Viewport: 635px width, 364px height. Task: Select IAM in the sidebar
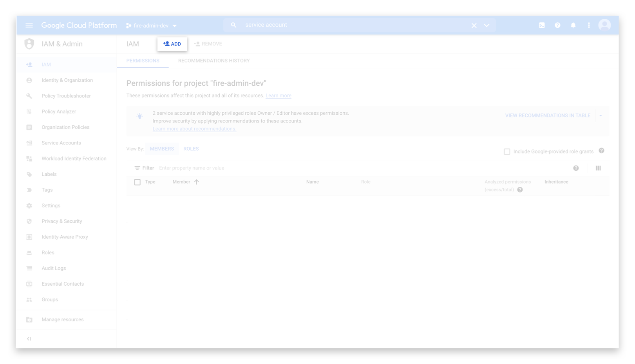[66, 65]
